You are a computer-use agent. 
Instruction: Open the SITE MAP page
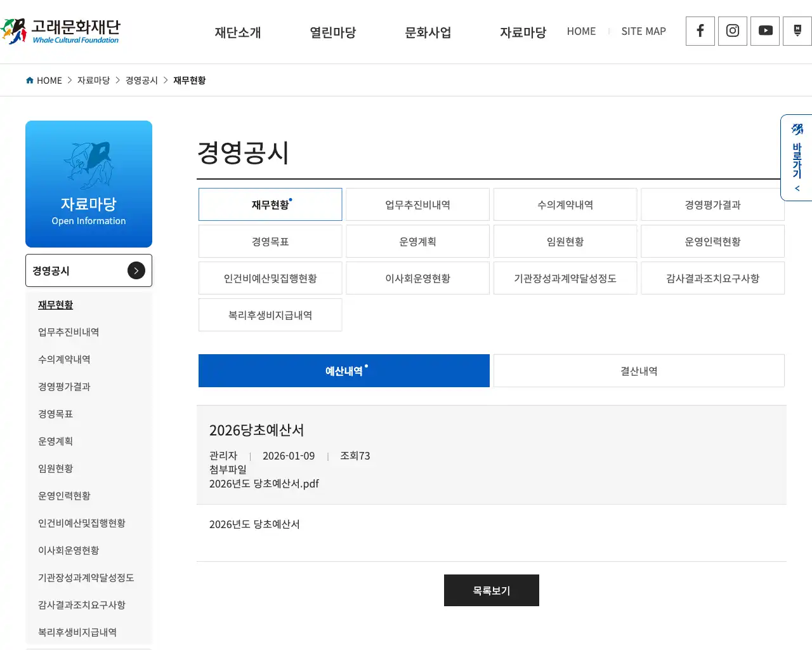click(643, 31)
